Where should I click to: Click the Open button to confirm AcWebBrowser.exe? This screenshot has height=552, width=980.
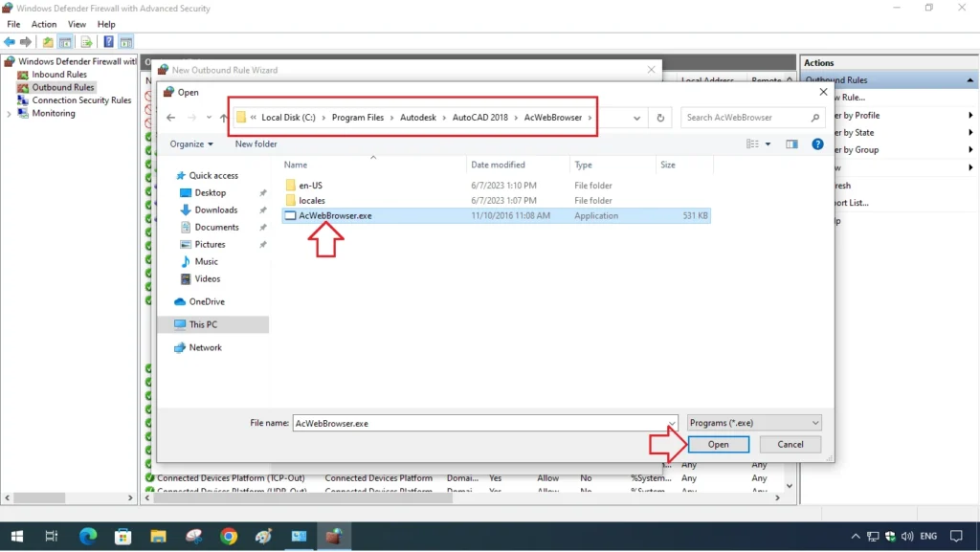[718, 444]
